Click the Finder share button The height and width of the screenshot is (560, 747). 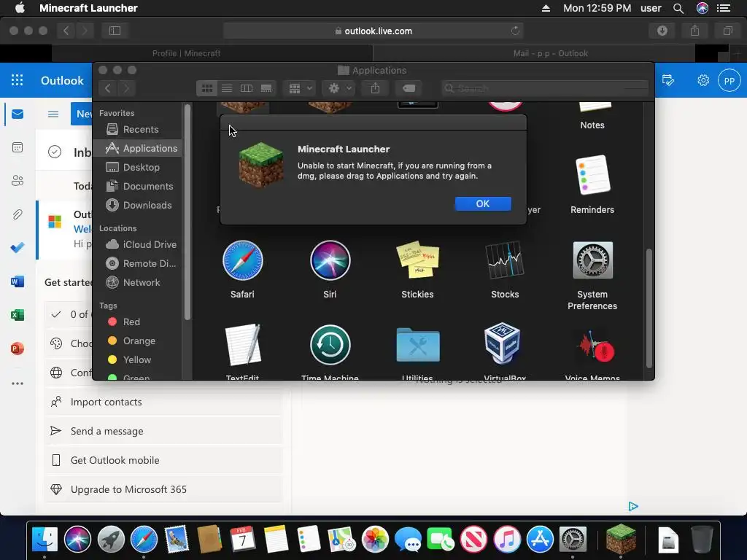376,88
